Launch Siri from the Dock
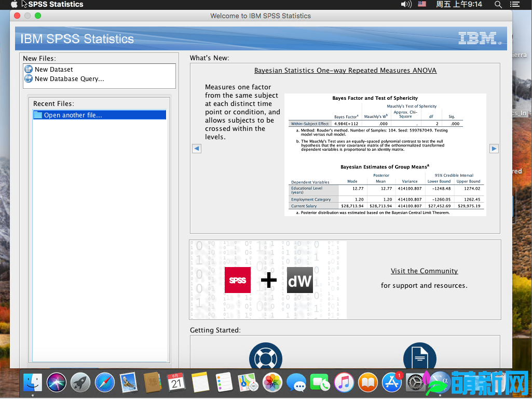Screen dimensions: 532x399 57,382
